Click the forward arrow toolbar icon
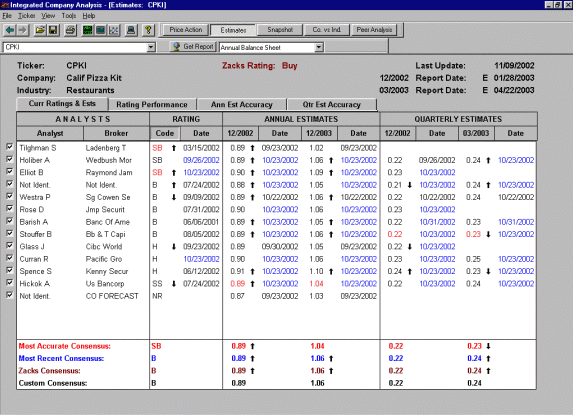Image resolution: width=573 pixels, height=415 pixels. click(x=23, y=30)
